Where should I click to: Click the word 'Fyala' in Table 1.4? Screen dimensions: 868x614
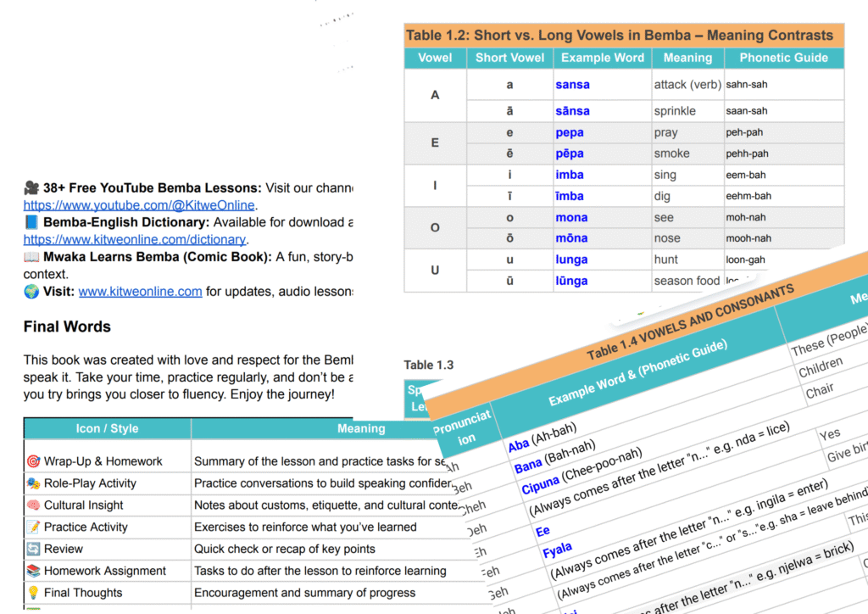[x=557, y=550]
